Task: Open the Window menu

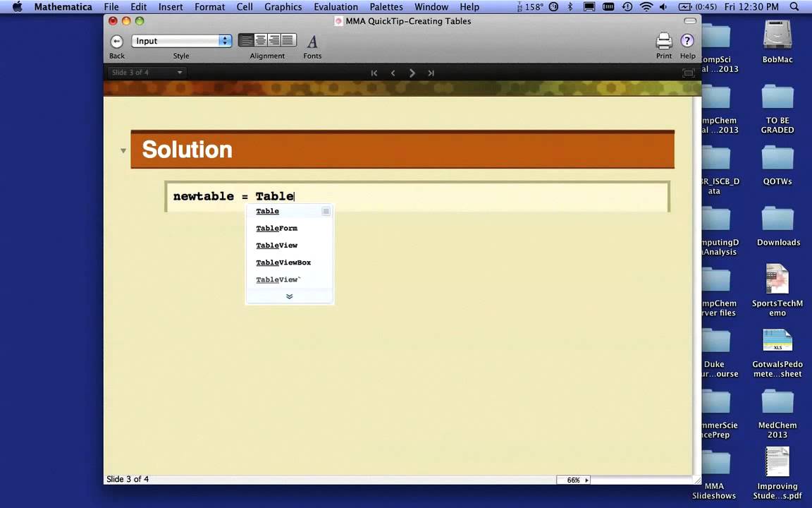Action: coord(431,7)
